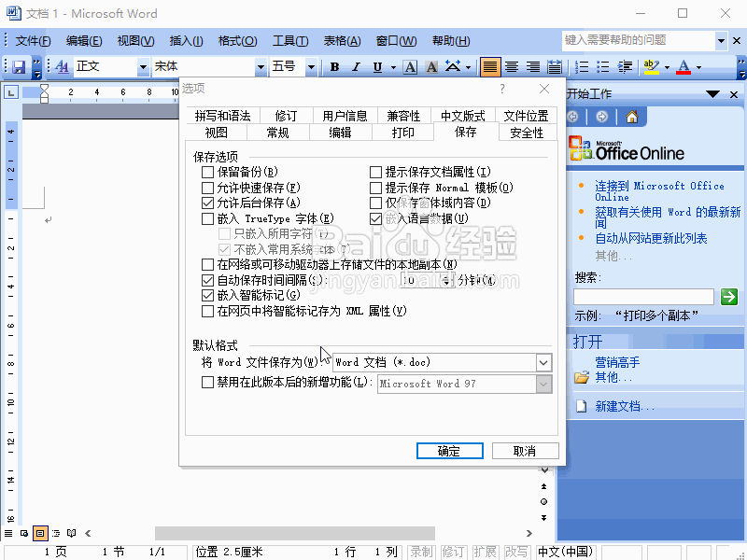Enable 保留备份 checkbox
This screenshot has width=747, height=560.
click(x=207, y=172)
